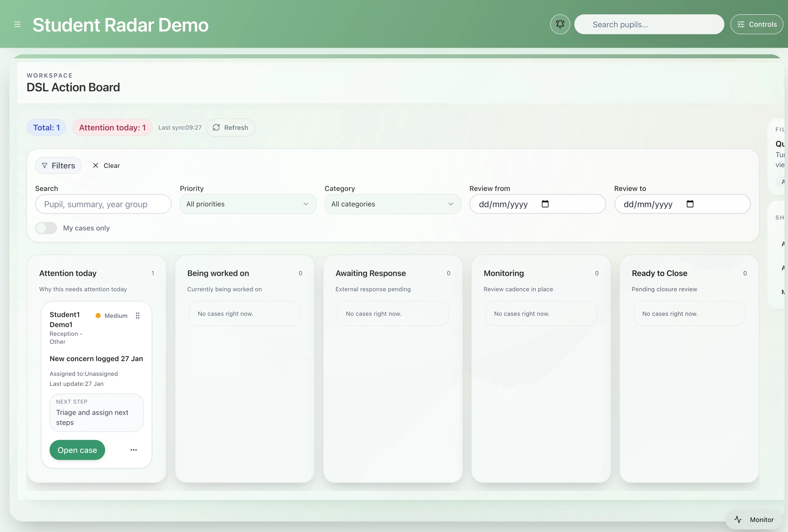This screenshot has width=788, height=532.
Task: Expand the Filters panel
Action: (x=58, y=166)
